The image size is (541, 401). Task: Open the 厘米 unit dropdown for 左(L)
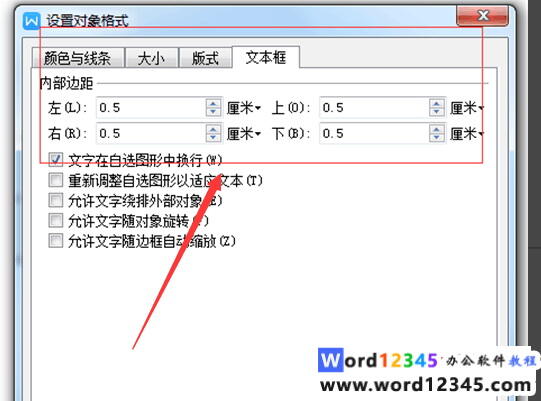(x=244, y=108)
